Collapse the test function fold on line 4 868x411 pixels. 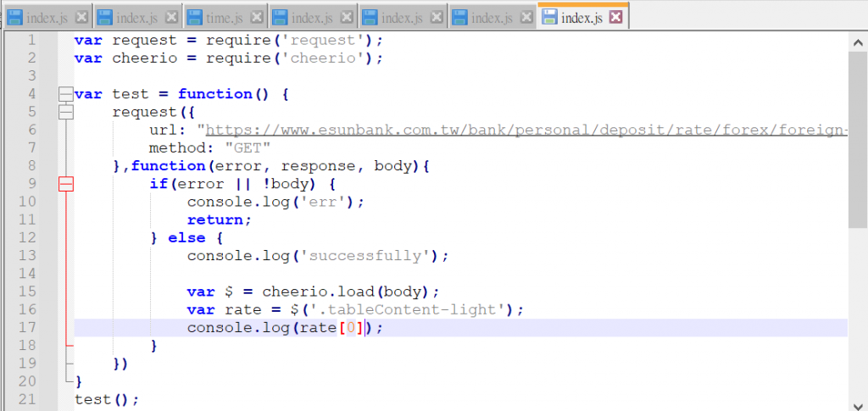66,94
